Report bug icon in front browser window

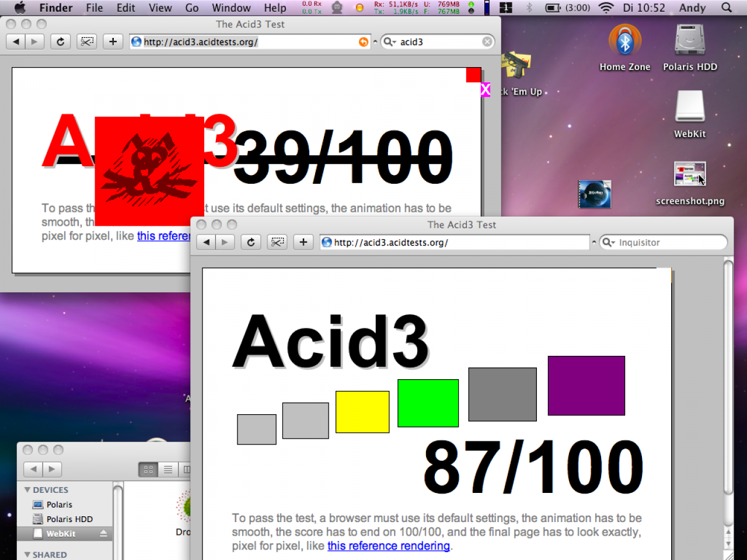click(277, 242)
